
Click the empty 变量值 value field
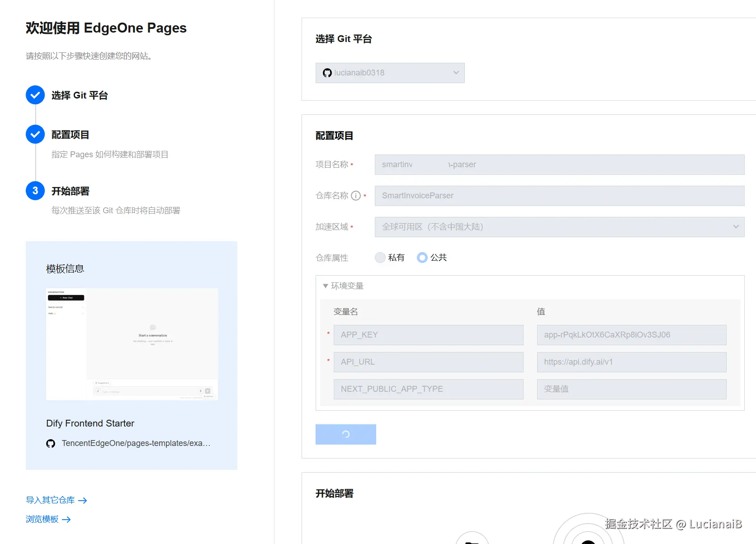click(x=632, y=389)
